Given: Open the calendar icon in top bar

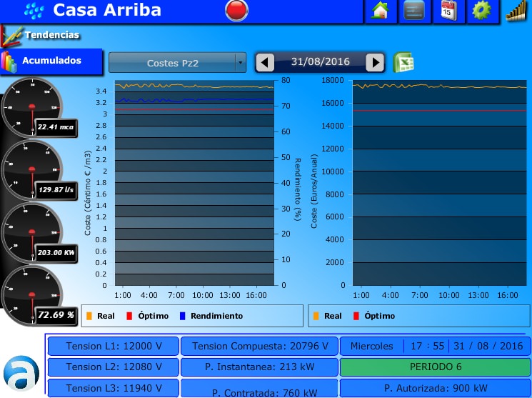Looking at the screenshot, I should coord(448,11).
